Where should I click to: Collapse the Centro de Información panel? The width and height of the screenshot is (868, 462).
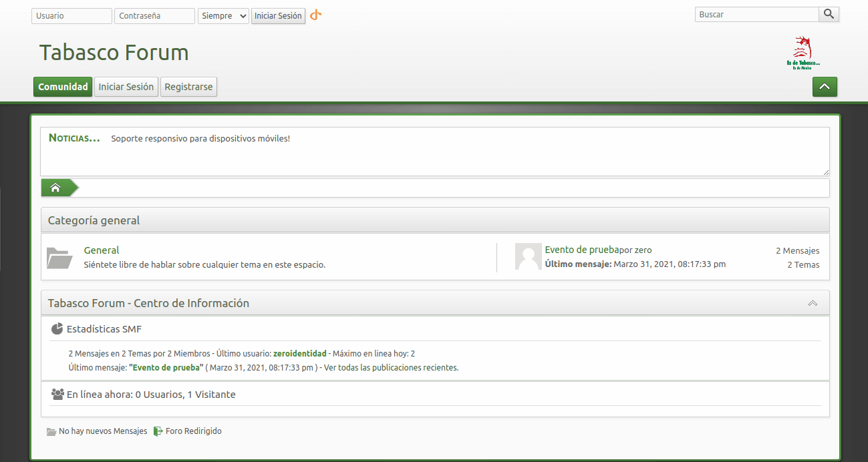tap(813, 303)
